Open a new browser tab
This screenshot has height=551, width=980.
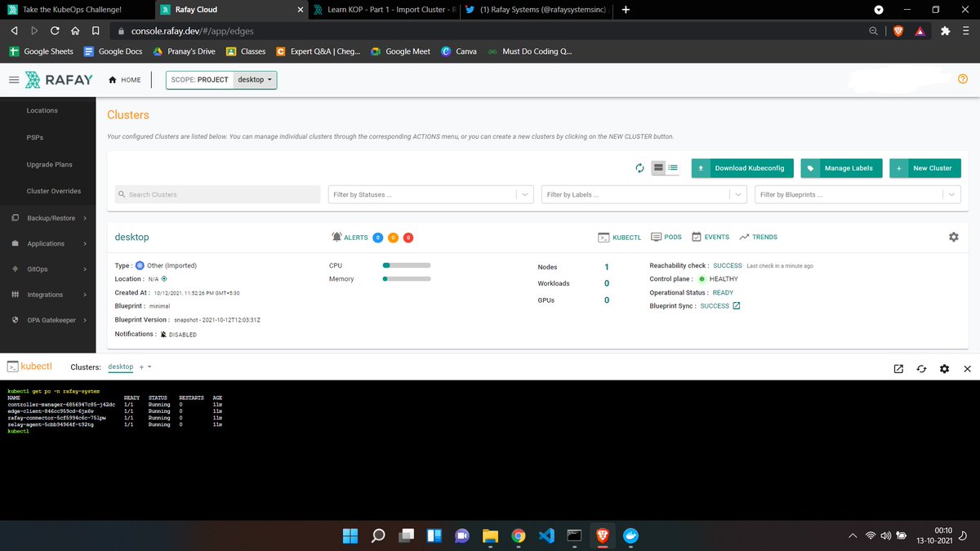pos(626,10)
